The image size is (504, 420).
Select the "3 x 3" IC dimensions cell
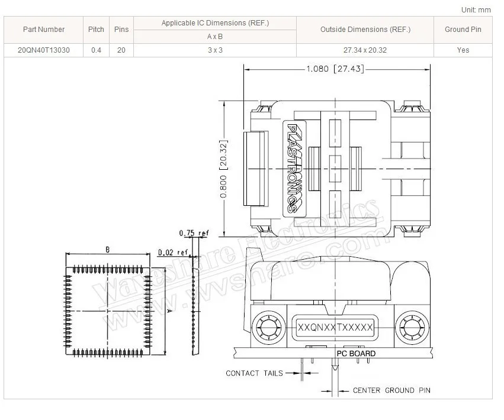pyautogui.click(x=215, y=50)
